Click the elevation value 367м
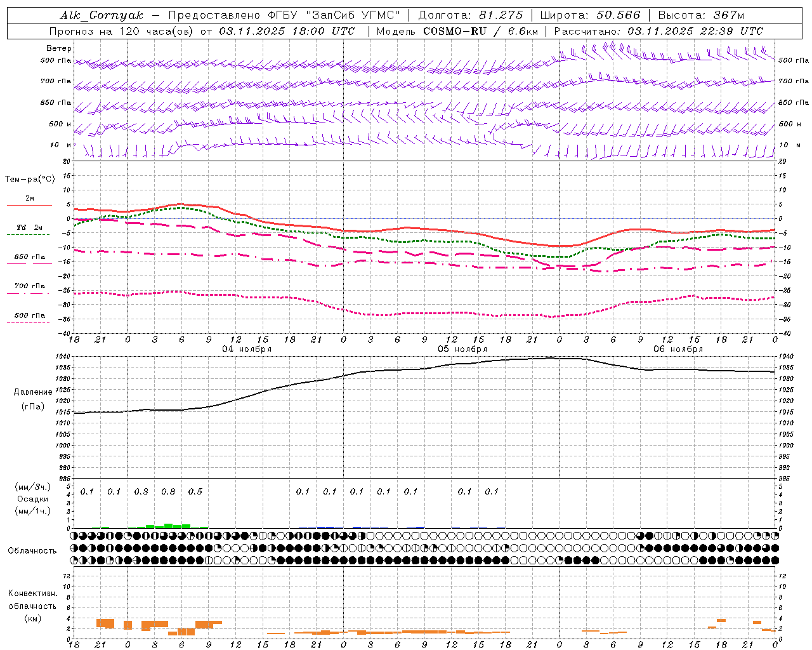Screen dimensions: 812x650 (728, 15)
